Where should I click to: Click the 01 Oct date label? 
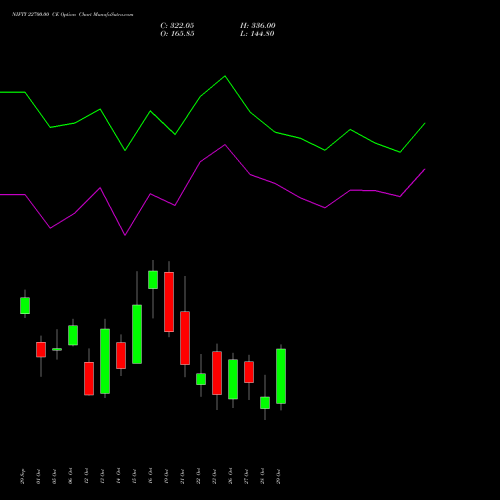click(38, 477)
